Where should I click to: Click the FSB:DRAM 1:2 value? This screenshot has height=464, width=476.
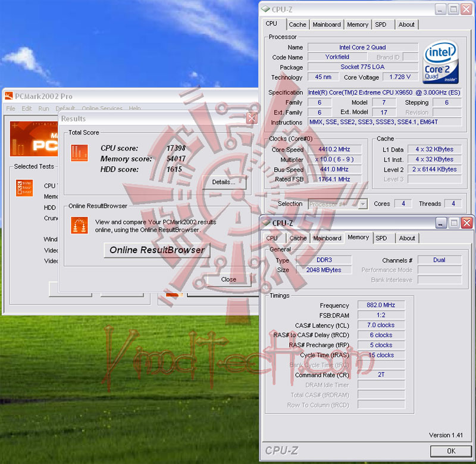point(381,315)
